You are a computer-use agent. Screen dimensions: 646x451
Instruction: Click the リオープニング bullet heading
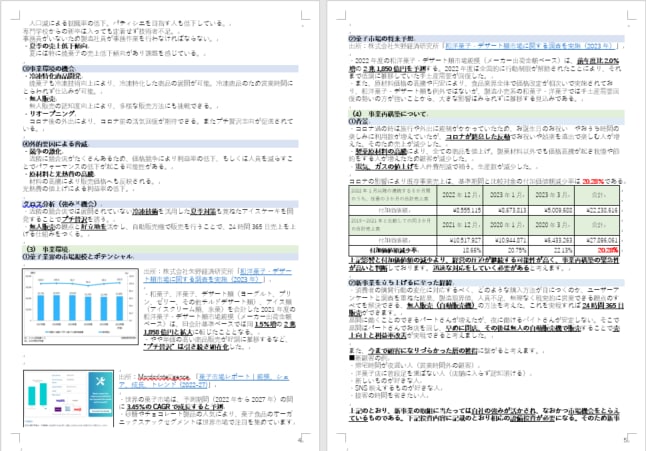[52, 113]
